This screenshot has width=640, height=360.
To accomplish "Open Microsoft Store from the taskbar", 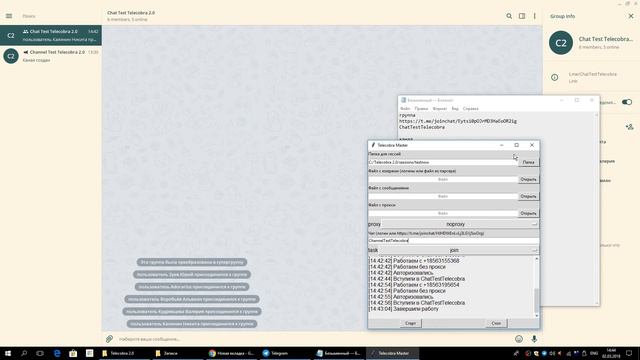I will click(x=73, y=353).
